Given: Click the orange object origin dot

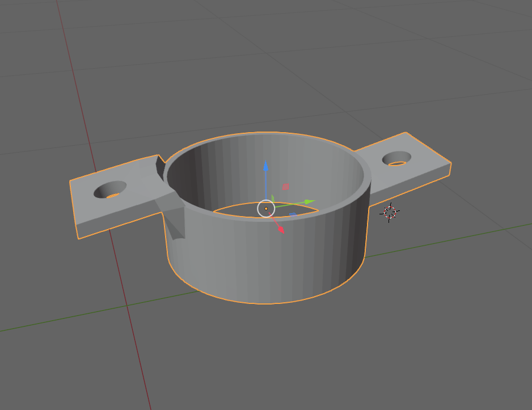Looking at the screenshot, I should 266,209.
